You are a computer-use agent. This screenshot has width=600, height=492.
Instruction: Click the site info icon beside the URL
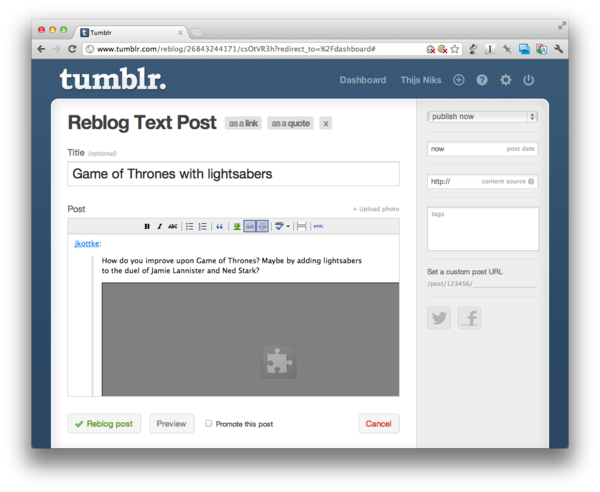point(90,49)
